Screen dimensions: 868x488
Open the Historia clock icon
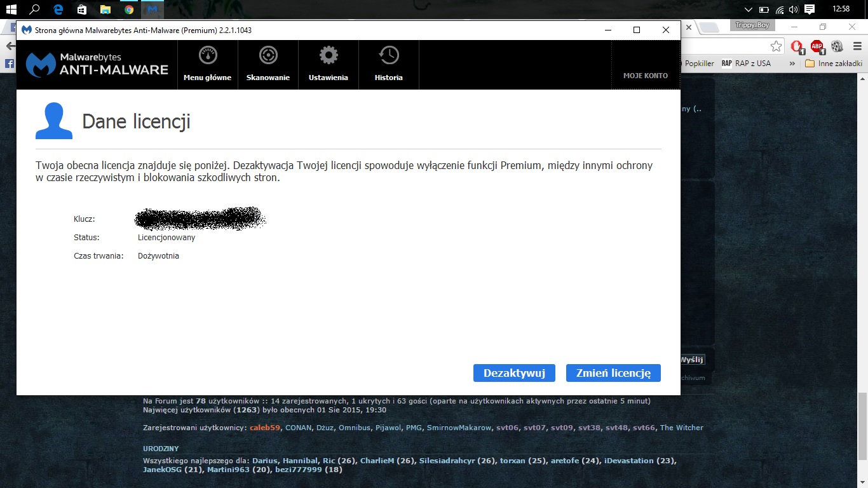[x=389, y=55]
